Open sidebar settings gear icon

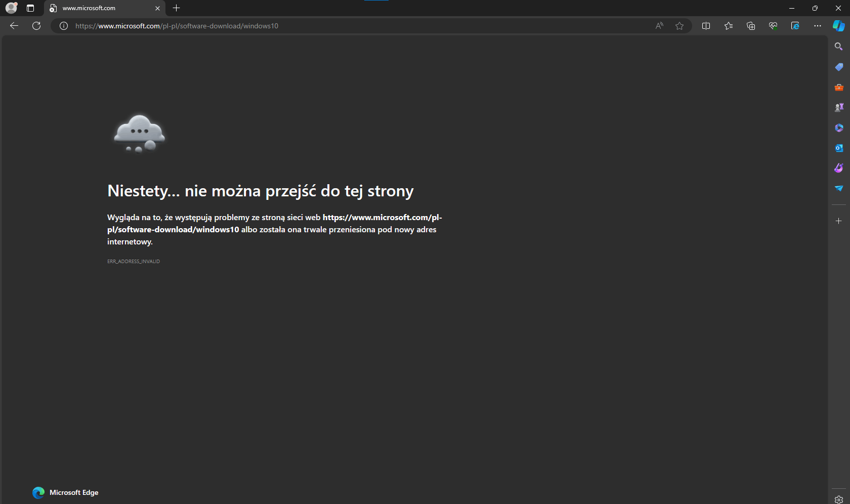[x=839, y=499]
